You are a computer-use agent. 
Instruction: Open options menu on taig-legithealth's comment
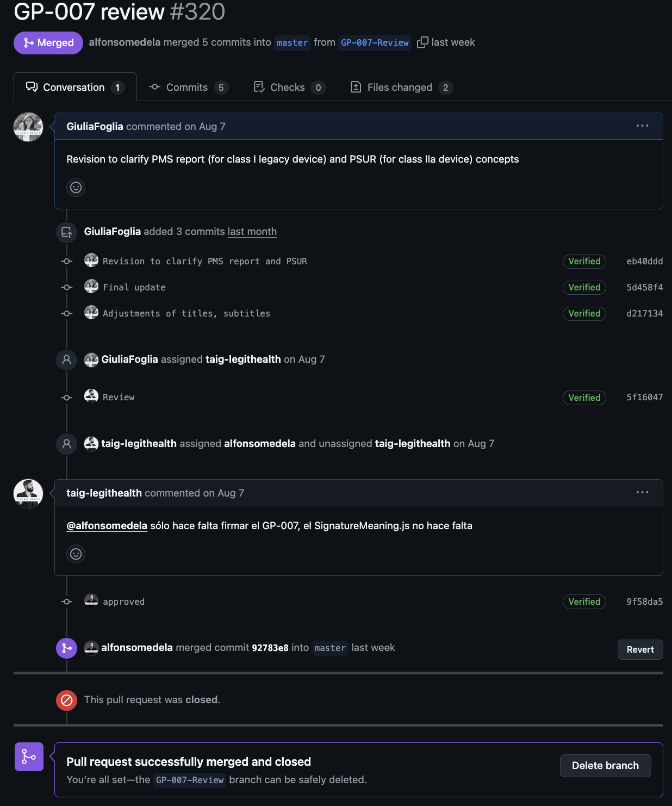642,493
